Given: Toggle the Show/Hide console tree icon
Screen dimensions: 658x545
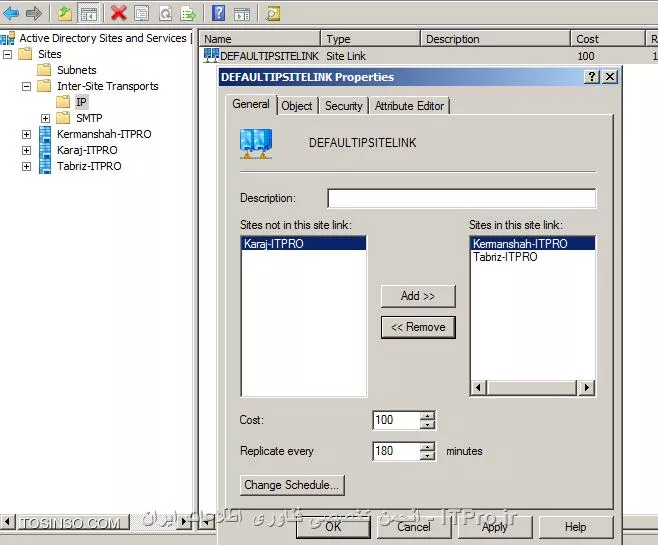Looking at the screenshot, I should point(89,13).
